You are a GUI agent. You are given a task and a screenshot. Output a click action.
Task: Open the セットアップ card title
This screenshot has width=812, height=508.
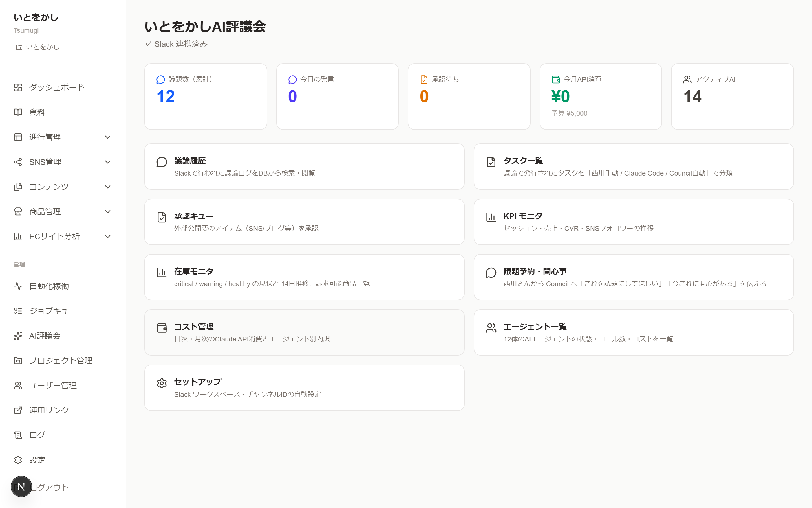pos(198,382)
